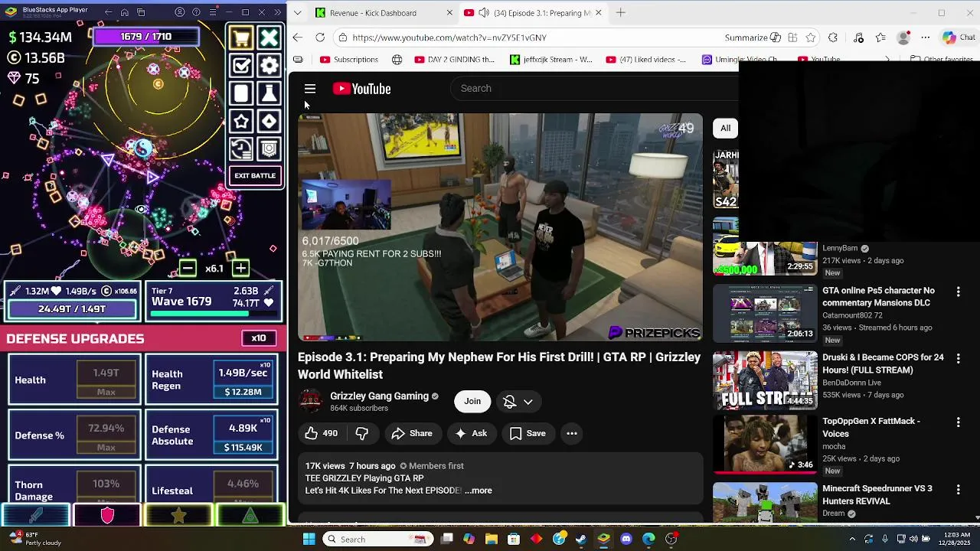The width and height of the screenshot is (980, 551).
Task: Open the blank card panel in game
Action: 241,93
